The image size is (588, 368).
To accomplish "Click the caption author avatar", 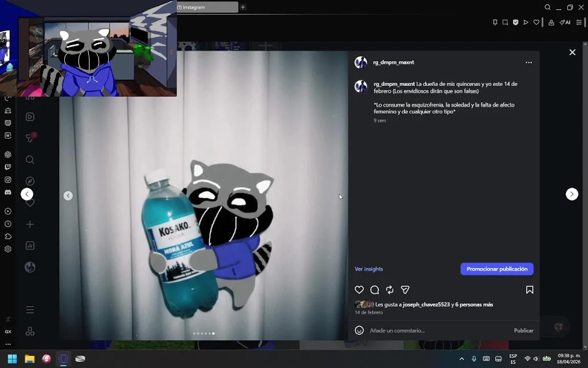I will (361, 86).
